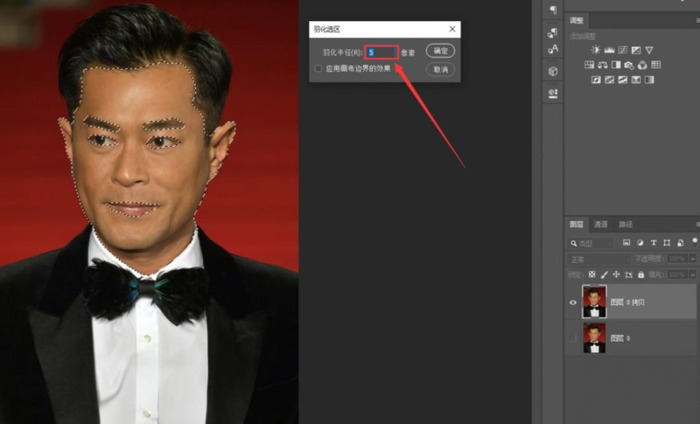Add a Levels adjustment
The image size is (700, 424).
(609, 49)
